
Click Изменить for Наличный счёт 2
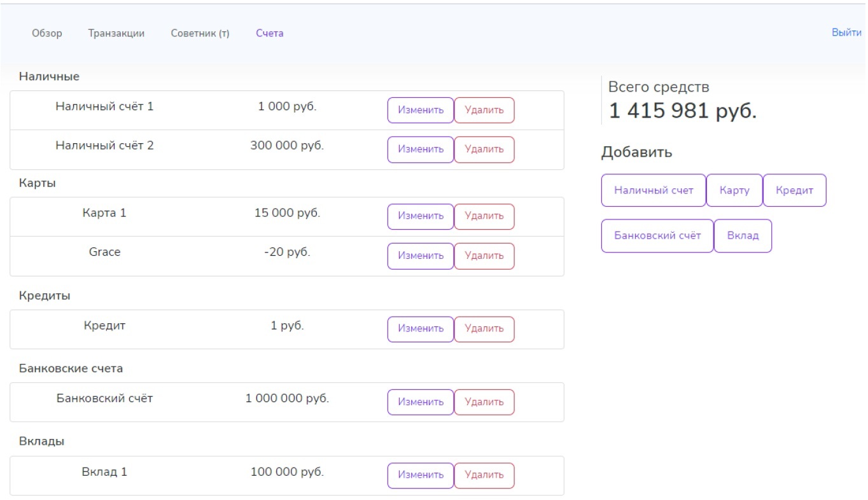tap(421, 149)
